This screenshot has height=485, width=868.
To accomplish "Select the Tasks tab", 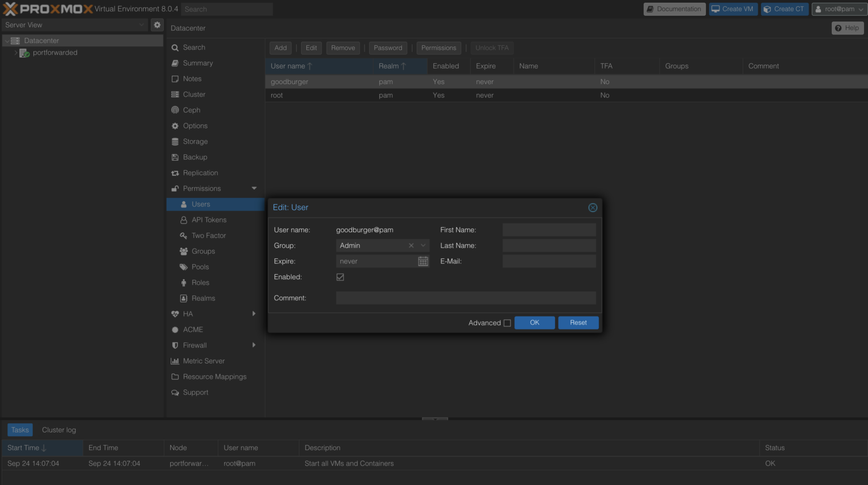I will point(20,430).
